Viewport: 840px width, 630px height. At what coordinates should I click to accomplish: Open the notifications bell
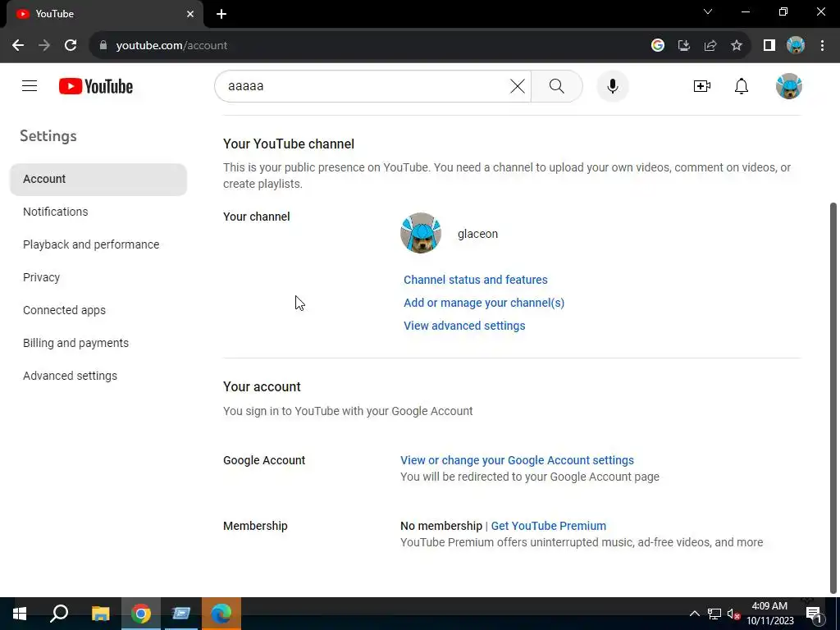click(x=742, y=85)
